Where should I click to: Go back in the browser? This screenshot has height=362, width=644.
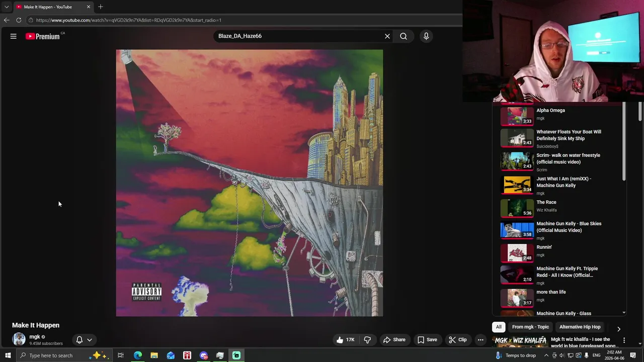click(x=7, y=20)
